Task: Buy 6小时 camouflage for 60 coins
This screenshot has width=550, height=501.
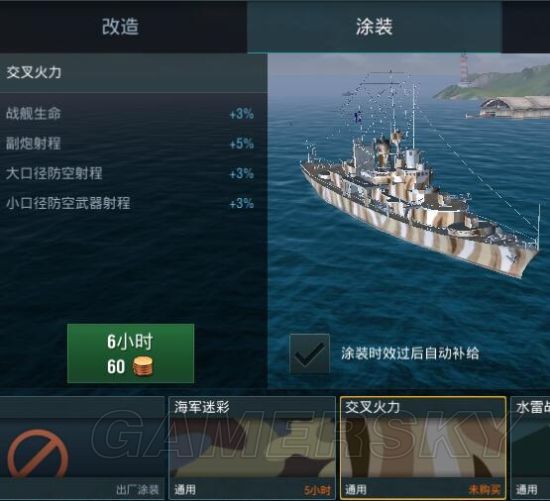Action: pyautogui.click(x=130, y=353)
